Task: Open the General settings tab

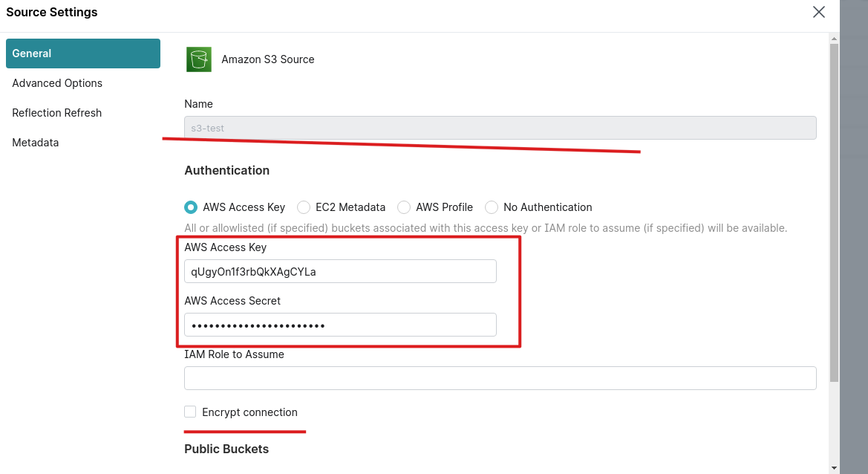Action: (83, 53)
